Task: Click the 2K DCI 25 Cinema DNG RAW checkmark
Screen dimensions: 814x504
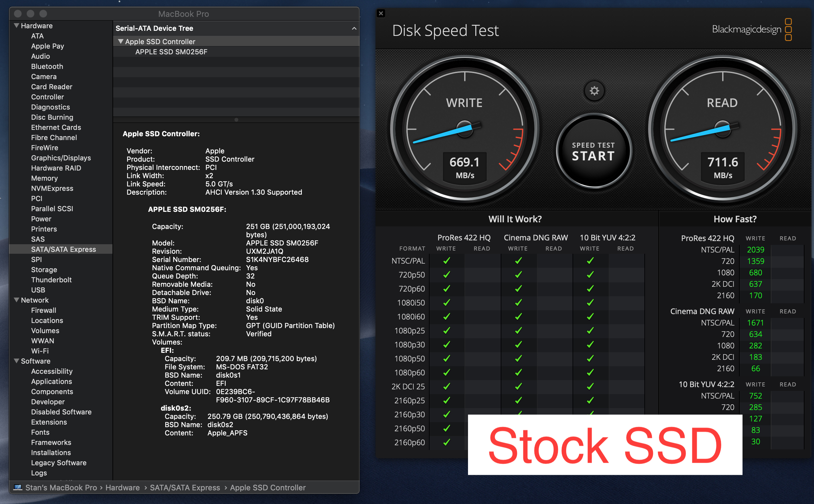Action: [517, 387]
